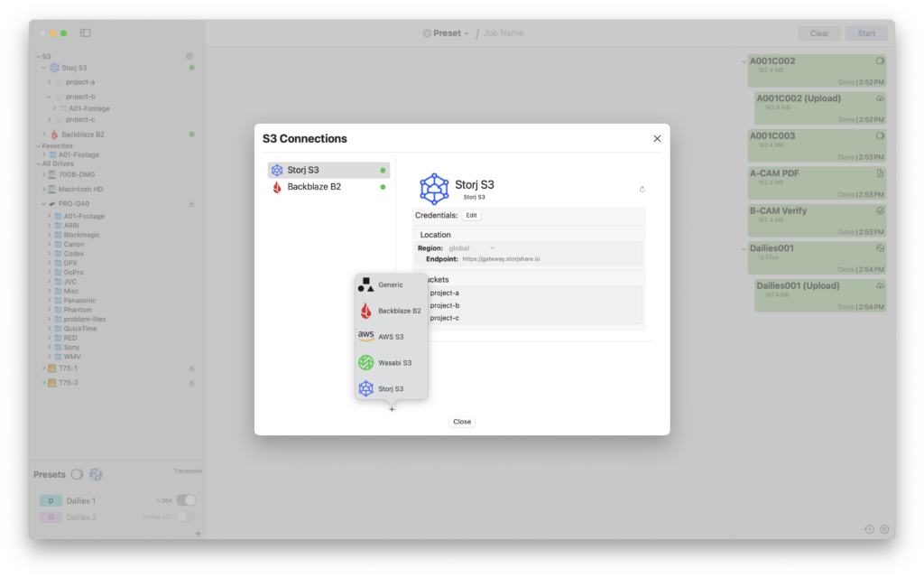The height and width of the screenshot is (578, 924).
Task: Select the Blackmagic folder under PRO-G40
Action: tap(82, 235)
